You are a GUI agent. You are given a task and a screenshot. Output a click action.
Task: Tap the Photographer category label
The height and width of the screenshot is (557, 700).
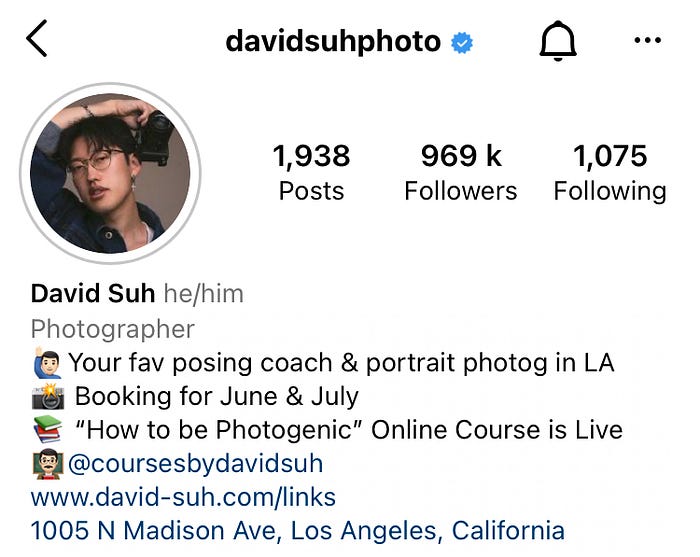(112, 330)
